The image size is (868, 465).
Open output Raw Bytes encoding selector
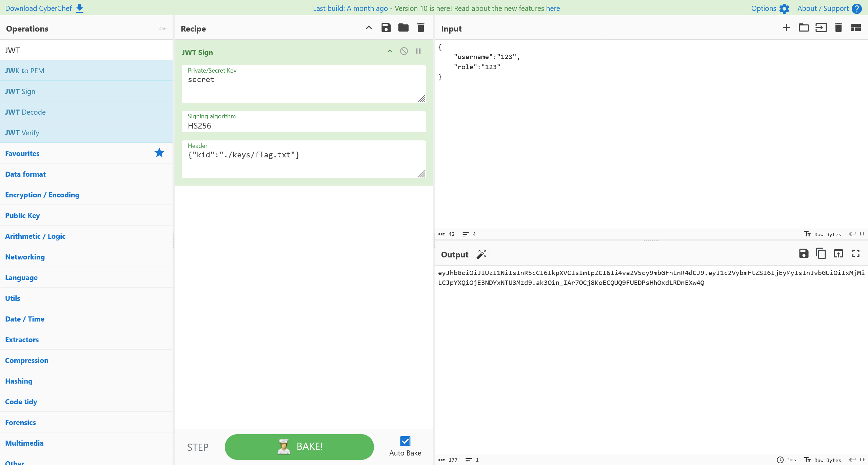click(x=823, y=460)
